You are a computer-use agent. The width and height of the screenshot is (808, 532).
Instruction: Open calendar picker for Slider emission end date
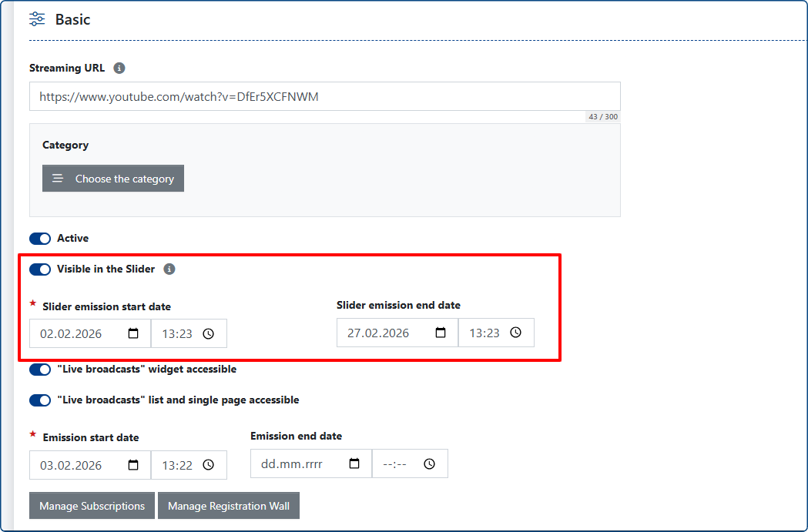tap(441, 333)
